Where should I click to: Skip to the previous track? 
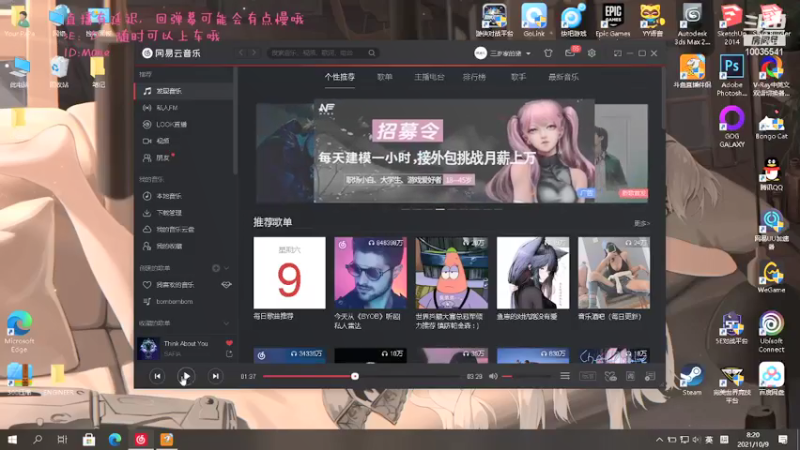pyautogui.click(x=157, y=377)
